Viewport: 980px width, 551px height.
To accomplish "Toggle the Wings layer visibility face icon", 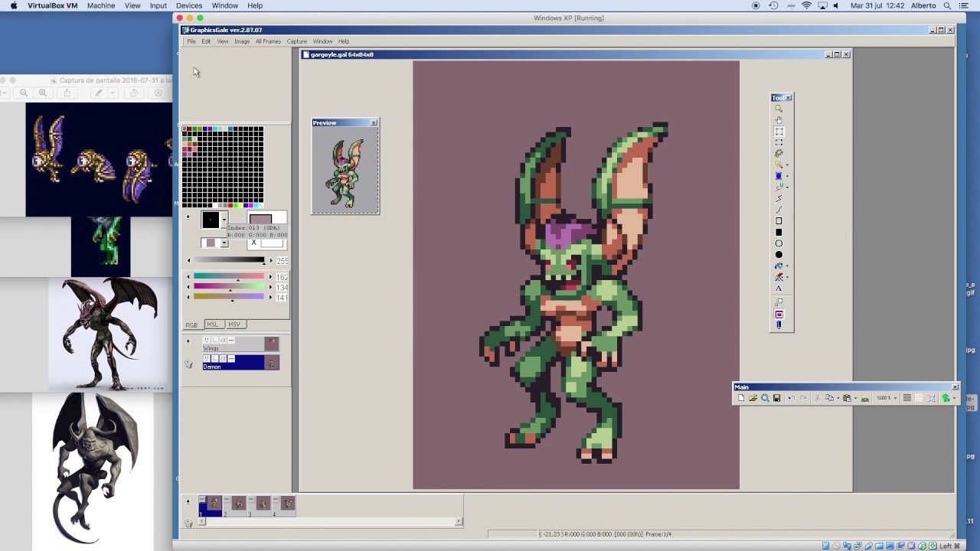I will coord(207,340).
